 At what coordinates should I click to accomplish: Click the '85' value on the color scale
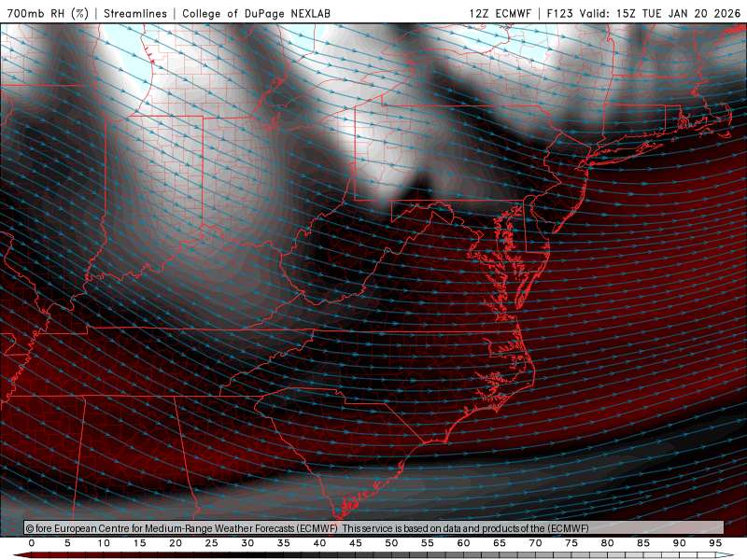(643, 543)
